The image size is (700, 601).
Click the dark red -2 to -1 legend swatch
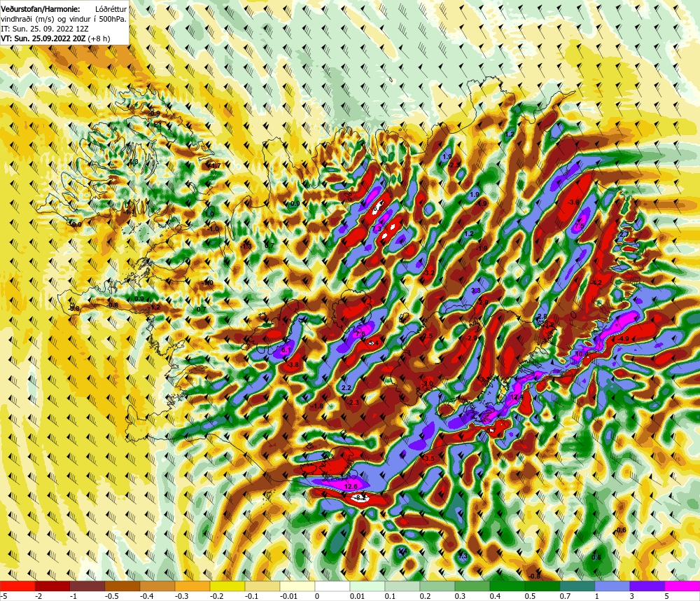[x=52, y=586]
